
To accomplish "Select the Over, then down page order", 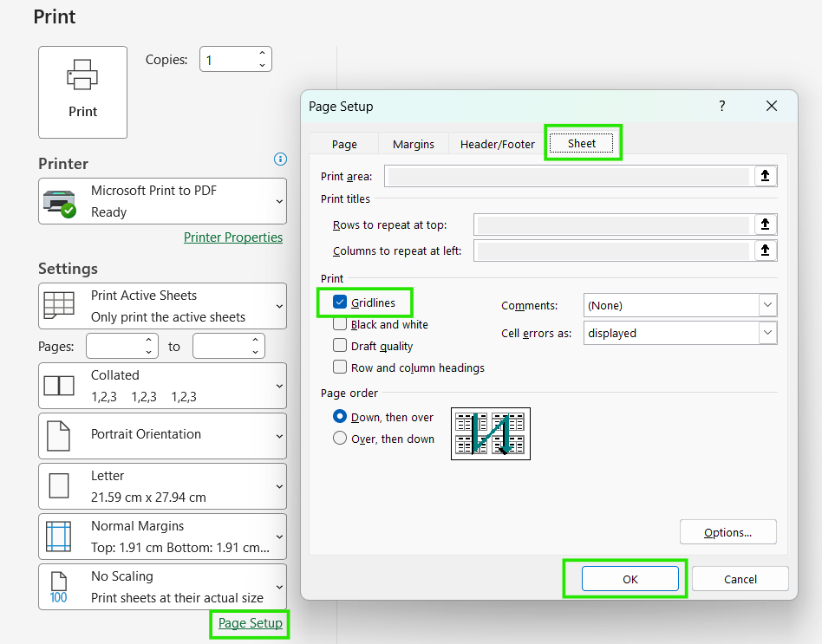I will tap(340, 438).
